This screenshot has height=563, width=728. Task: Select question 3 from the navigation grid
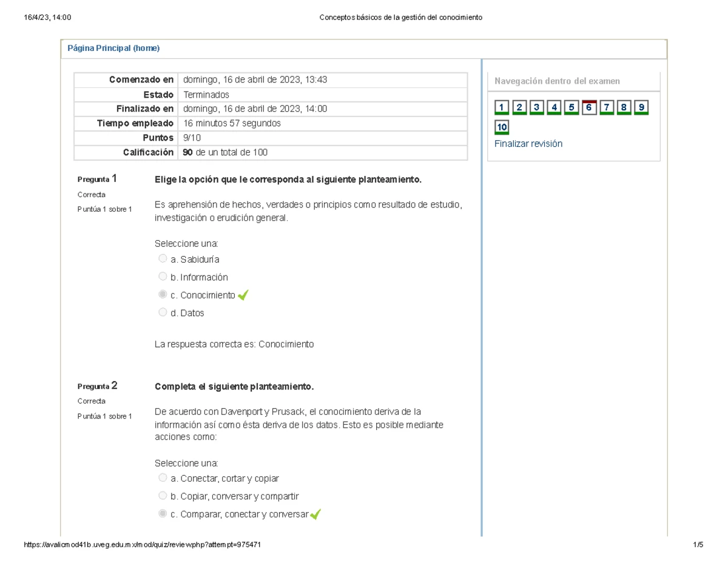pyautogui.click(x=536, y=107)
